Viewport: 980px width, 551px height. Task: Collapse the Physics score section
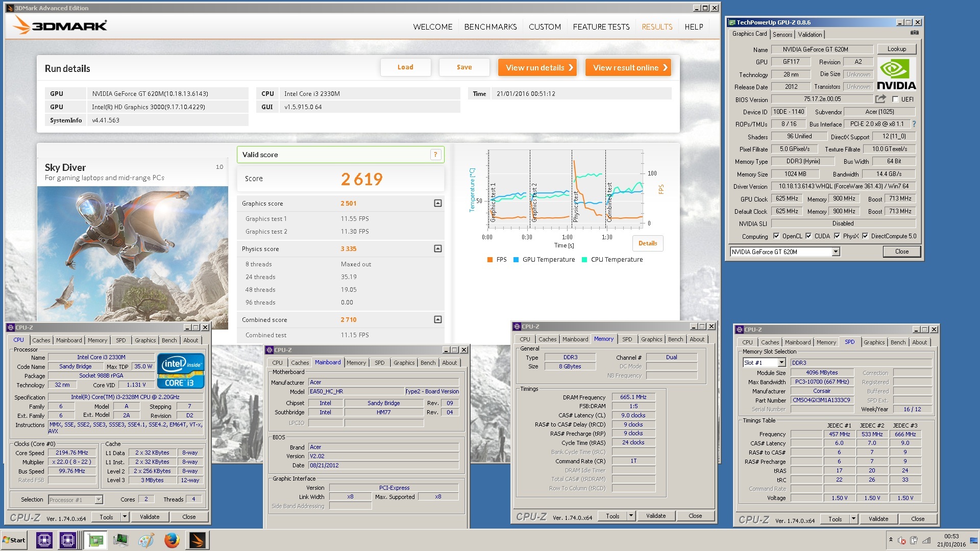[437, 248]
